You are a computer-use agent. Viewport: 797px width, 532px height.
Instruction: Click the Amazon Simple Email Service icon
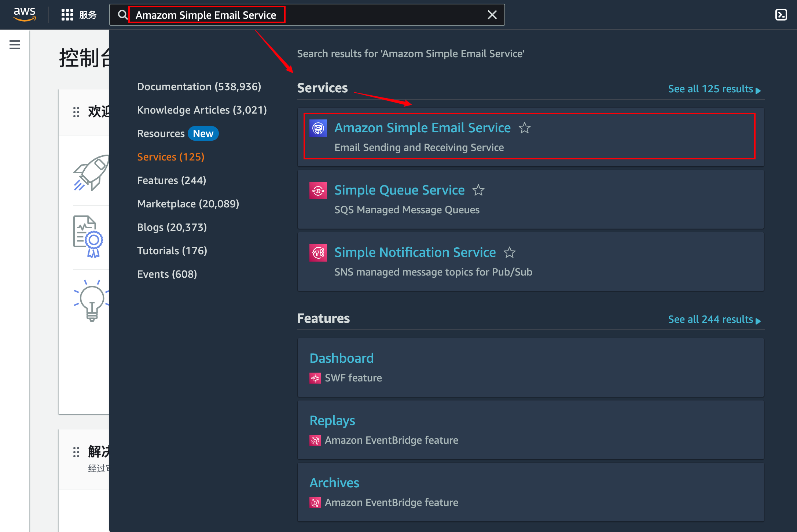pos(318,128)
